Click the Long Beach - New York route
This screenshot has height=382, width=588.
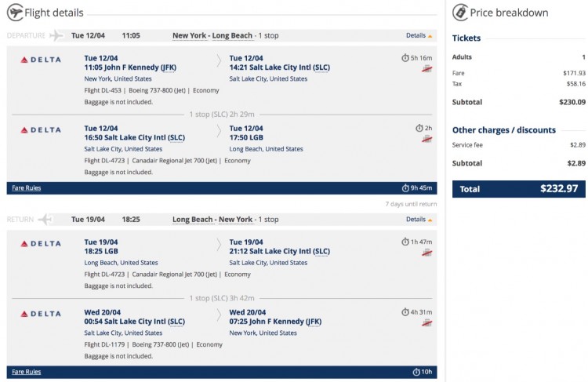[x=212, y=220]
